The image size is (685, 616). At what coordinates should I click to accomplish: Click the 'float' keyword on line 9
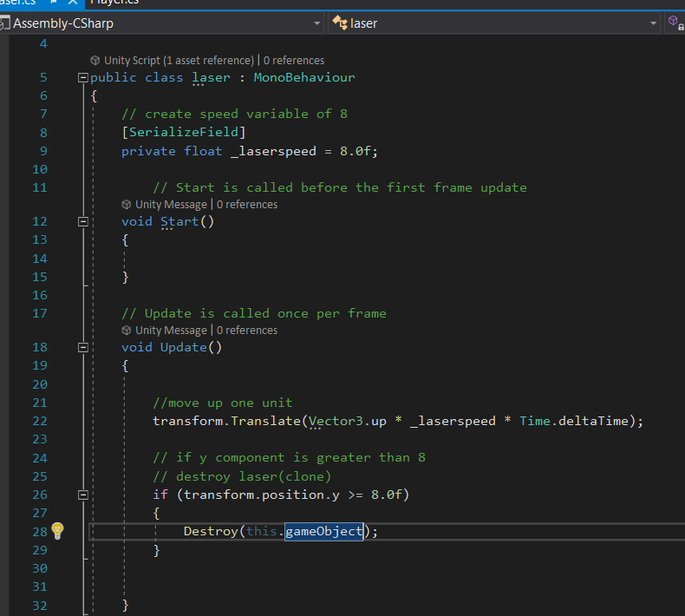pos(203,151)
